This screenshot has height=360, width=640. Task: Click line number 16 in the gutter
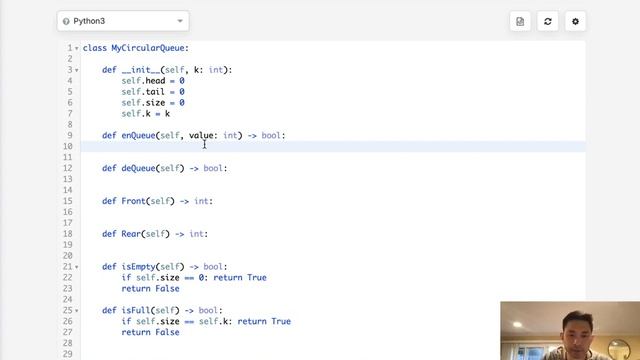click(68, 212)
